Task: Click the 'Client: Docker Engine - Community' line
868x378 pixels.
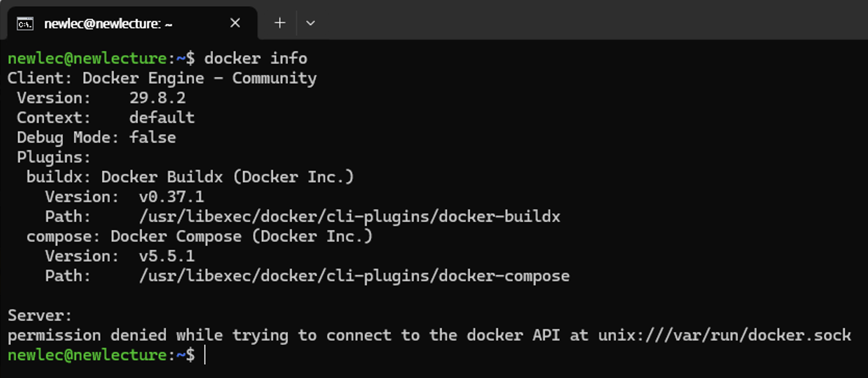Action: click(x=162, y=78)
